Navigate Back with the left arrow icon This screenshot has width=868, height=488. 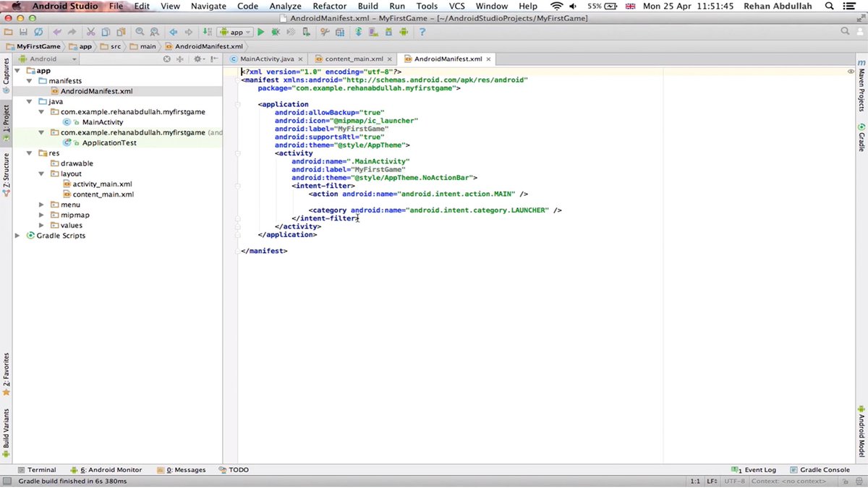pos(174,32)
